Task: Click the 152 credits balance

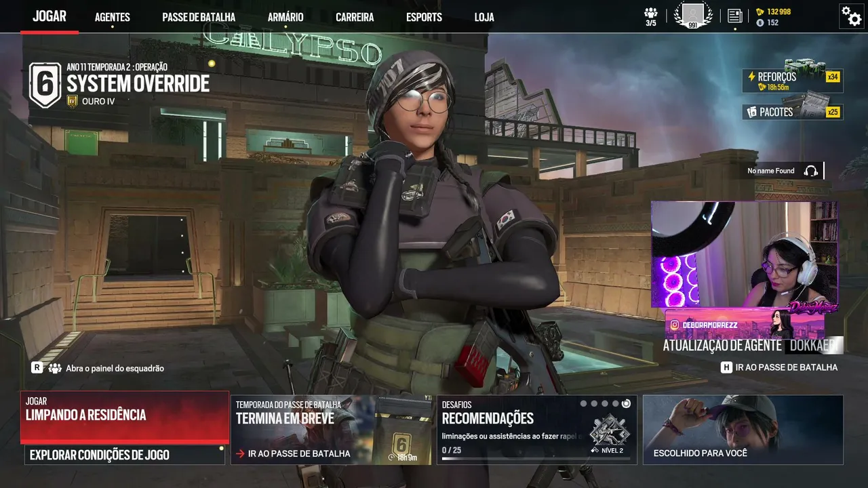Action: [773, 23]
